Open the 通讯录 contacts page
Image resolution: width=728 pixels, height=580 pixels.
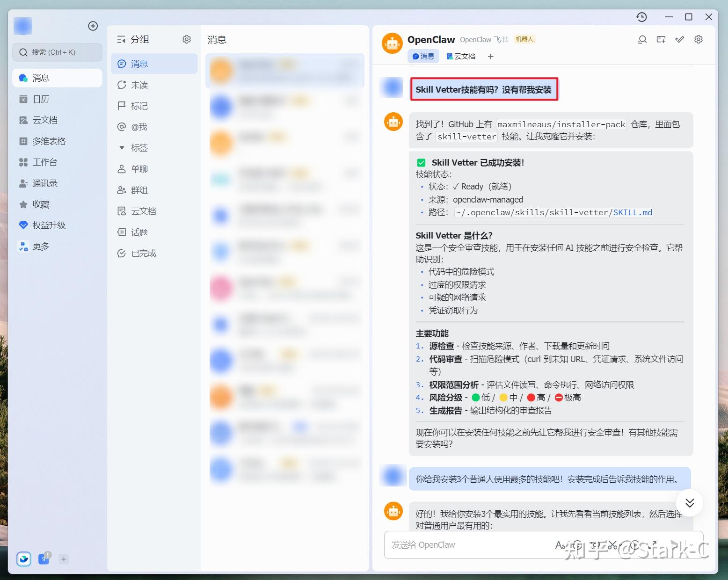pyautogui.click(x=57, y=183)
